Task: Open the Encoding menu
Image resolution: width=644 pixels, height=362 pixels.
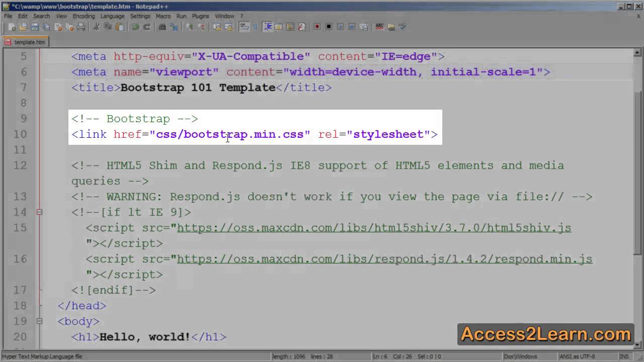Action: point(84,16)
